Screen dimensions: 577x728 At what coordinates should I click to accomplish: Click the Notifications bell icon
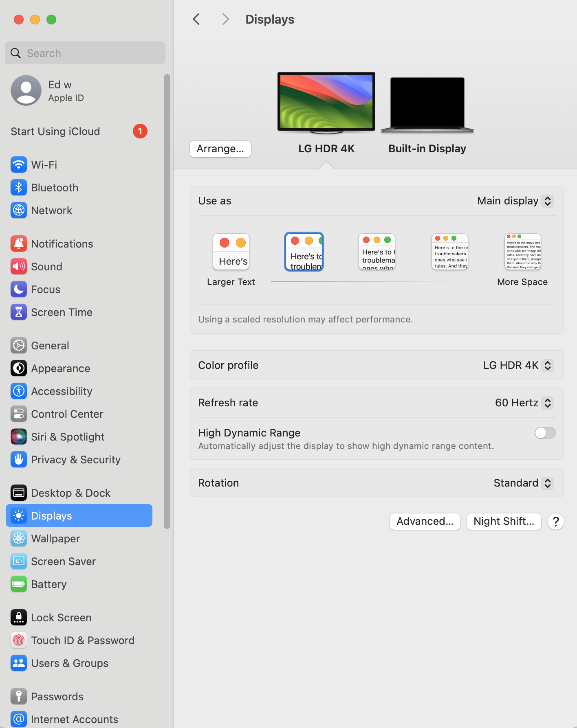tap(19, 244)
